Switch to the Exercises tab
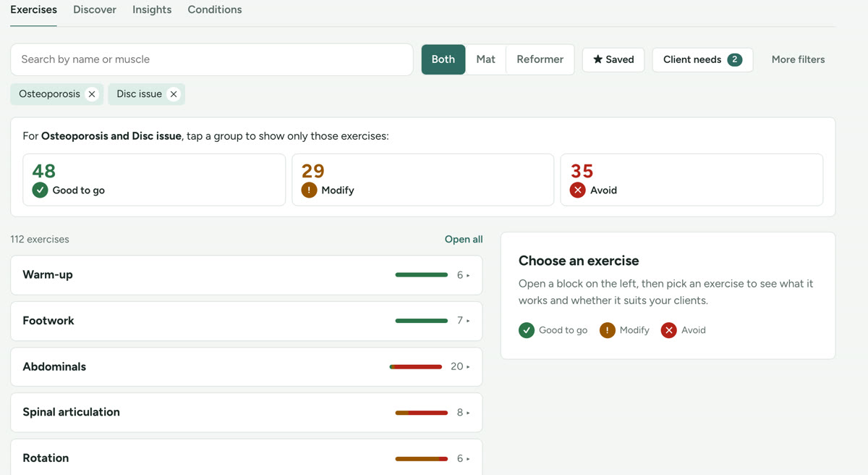The image size is (868, 475). pyautogui.click(x=33, y=9)
